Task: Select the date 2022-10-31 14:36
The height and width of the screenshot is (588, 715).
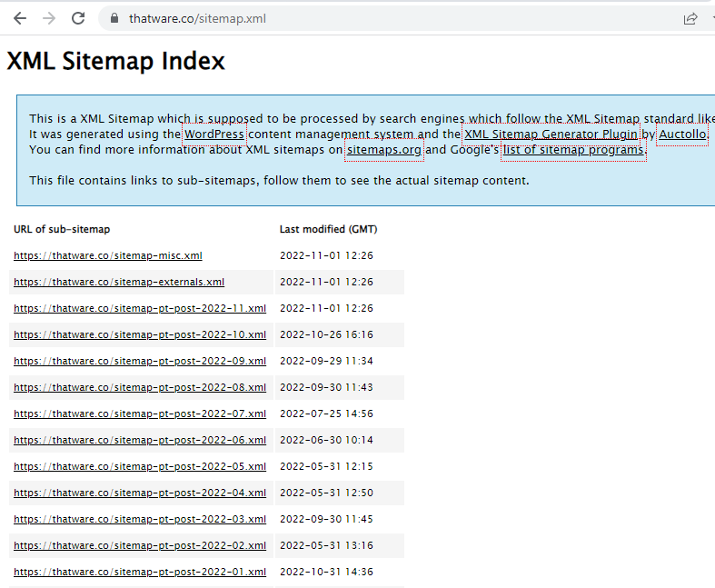Action: (x=326, y=572)
